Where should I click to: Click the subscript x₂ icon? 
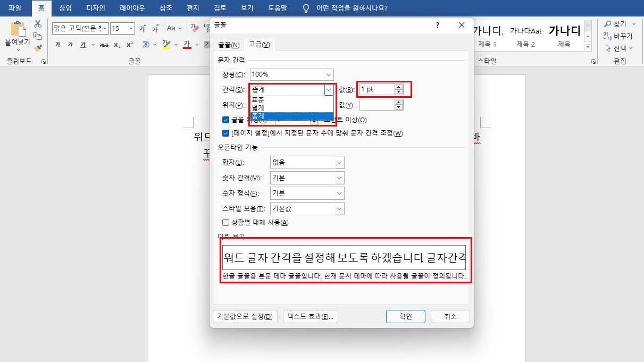(x=116, y=44)
